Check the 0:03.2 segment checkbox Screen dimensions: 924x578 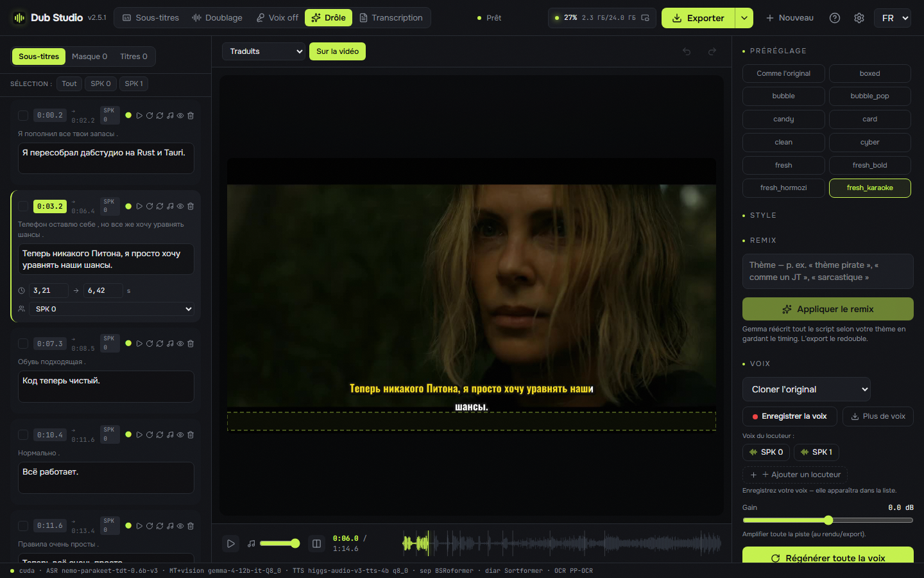click(23, 206)
